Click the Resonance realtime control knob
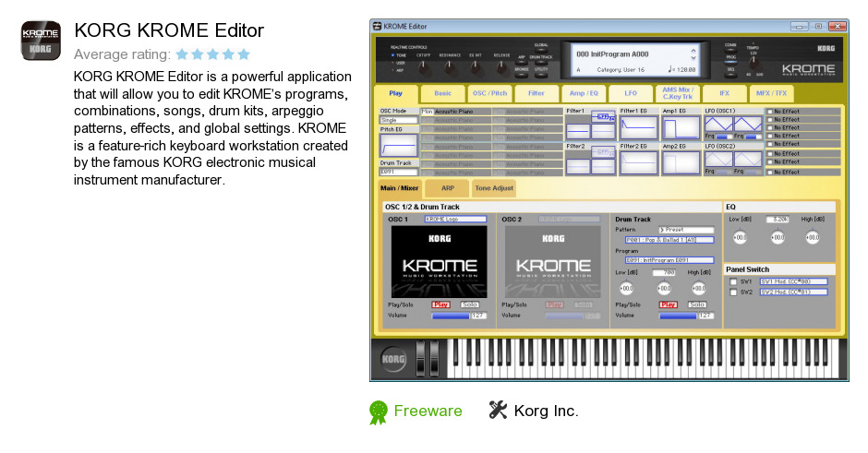The image size is (868, 453). [x=450, y=67]
